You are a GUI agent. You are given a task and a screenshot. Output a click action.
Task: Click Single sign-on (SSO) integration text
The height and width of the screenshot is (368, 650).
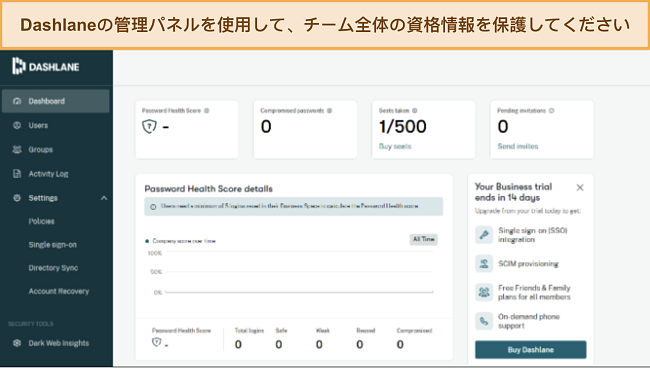click(533, 235)
